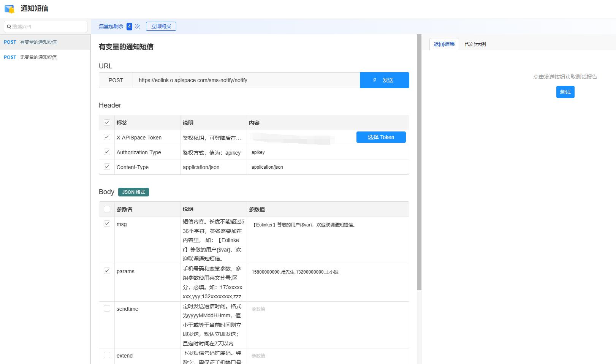Click the 立即购买 purchase button
The image size is (616, 364).
click(x=161, y=26)
